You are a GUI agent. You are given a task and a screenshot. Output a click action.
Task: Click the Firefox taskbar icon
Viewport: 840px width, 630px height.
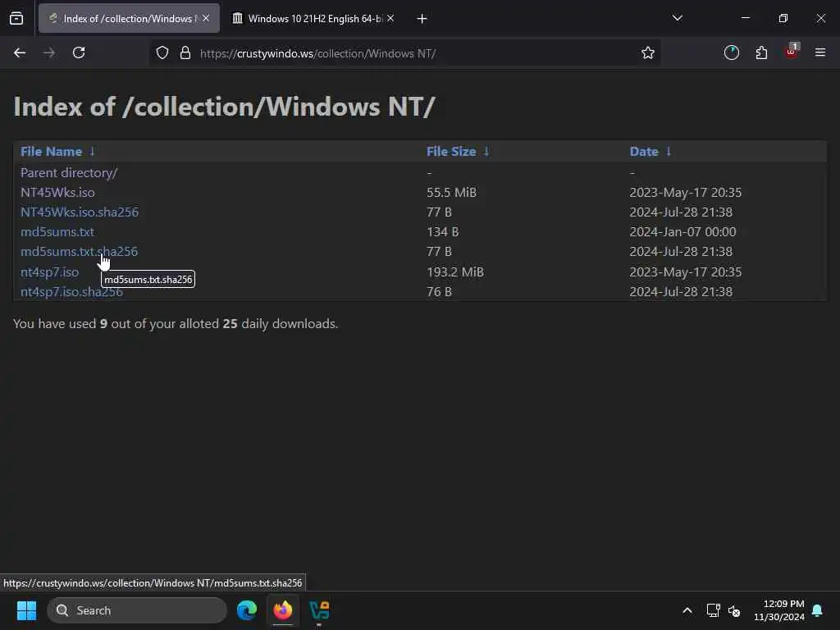tap(283, 610)
